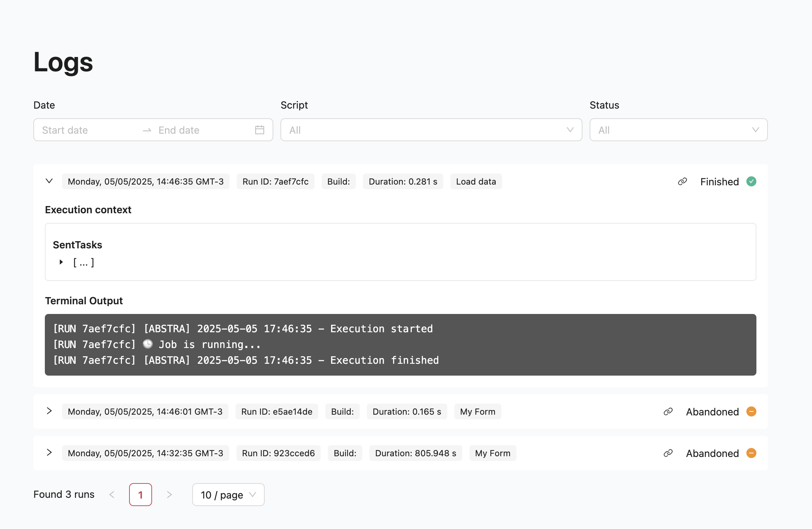Click the SentTasks heading
812x529 pixels.
click(x=77, y=245)
